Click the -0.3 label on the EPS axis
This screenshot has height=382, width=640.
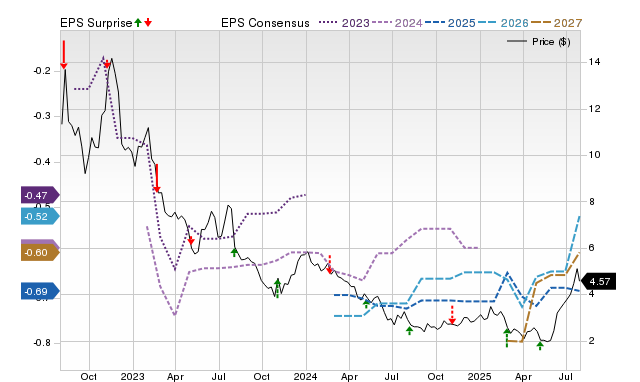point(42,116)
